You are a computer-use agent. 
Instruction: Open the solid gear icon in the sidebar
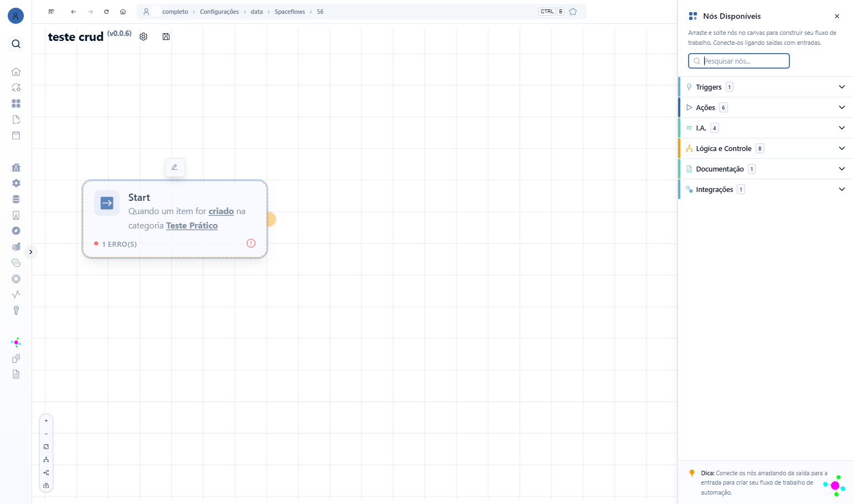pos(16,183)
